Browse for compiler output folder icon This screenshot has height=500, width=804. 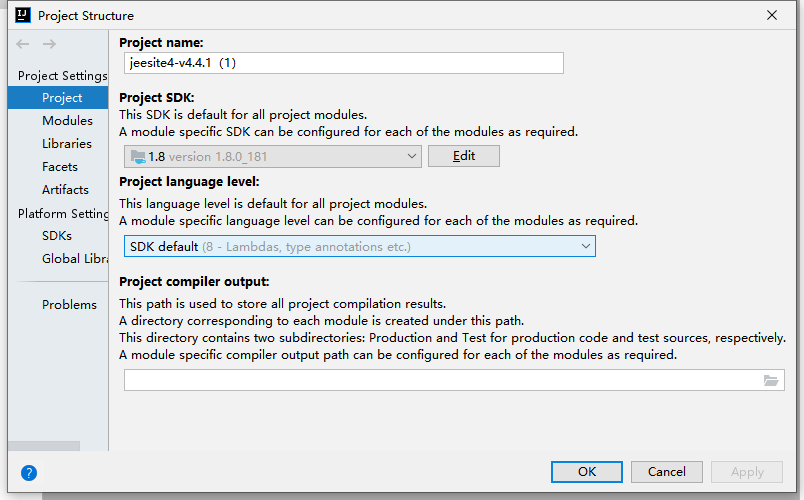771,380
